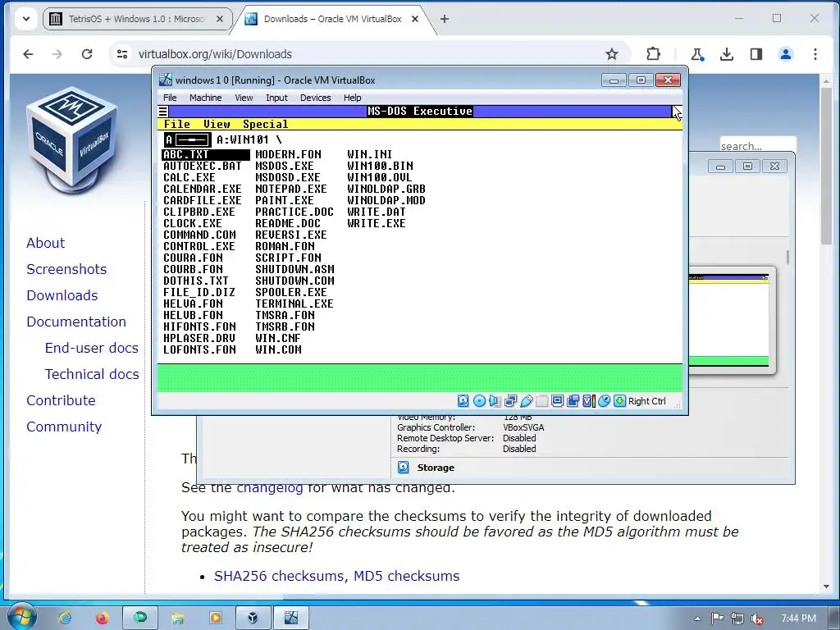Click the optical disk status icon
The image size is (840, 630).
click(479, 400)
